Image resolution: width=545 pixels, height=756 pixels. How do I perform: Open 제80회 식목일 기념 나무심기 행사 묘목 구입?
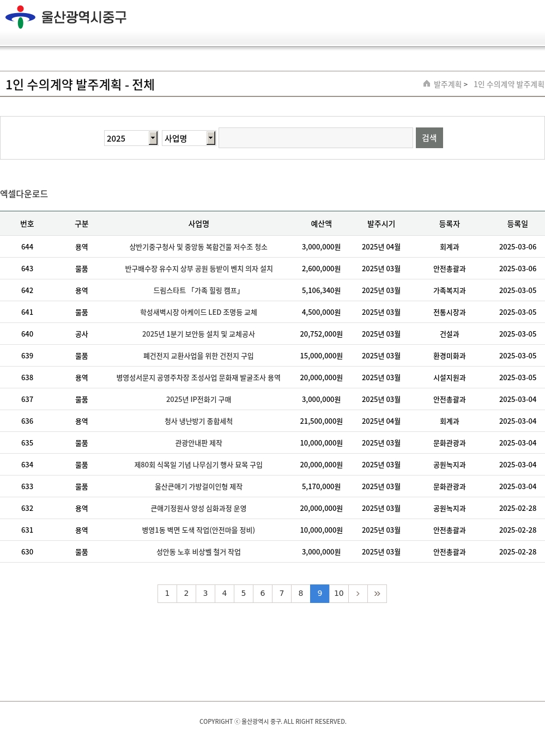click(x=198, y=465)
